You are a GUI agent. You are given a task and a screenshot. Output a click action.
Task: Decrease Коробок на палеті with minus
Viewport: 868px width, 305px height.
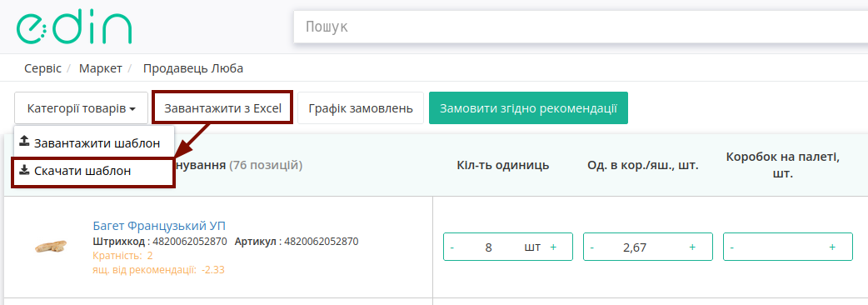pyautogui.click(x=732, y=247)
